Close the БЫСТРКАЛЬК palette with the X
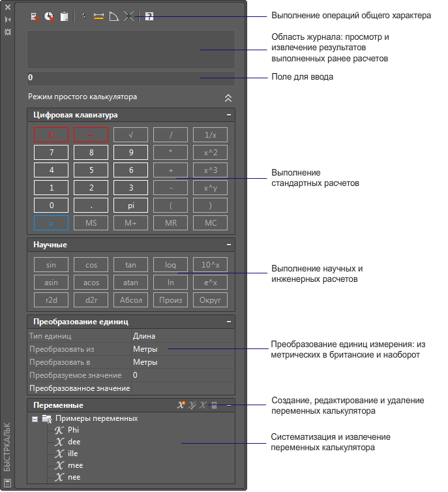This screenshot has width=448, height=492. point(8,7)
